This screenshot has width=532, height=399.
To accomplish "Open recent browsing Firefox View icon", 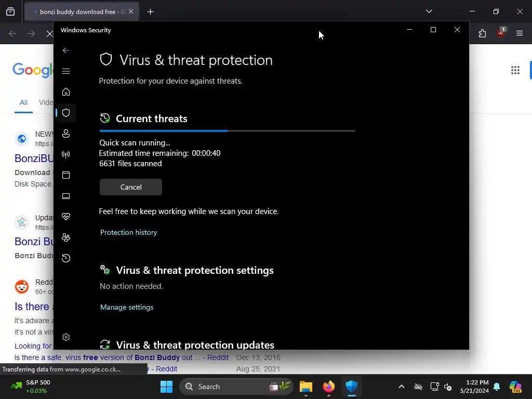I will tap(10, 11).
